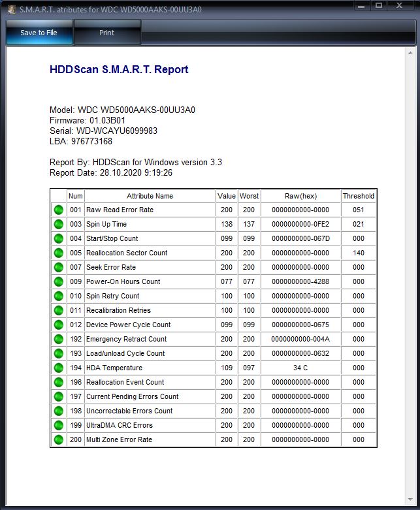Click threshold 021 for Spin Up Time

(359, 224)
